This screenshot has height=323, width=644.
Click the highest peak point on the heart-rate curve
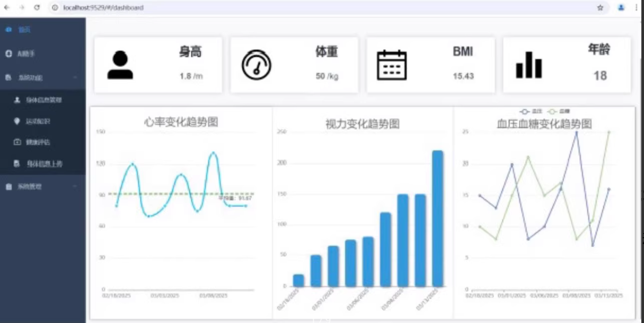pyautogui.click(x=214, y=152)
